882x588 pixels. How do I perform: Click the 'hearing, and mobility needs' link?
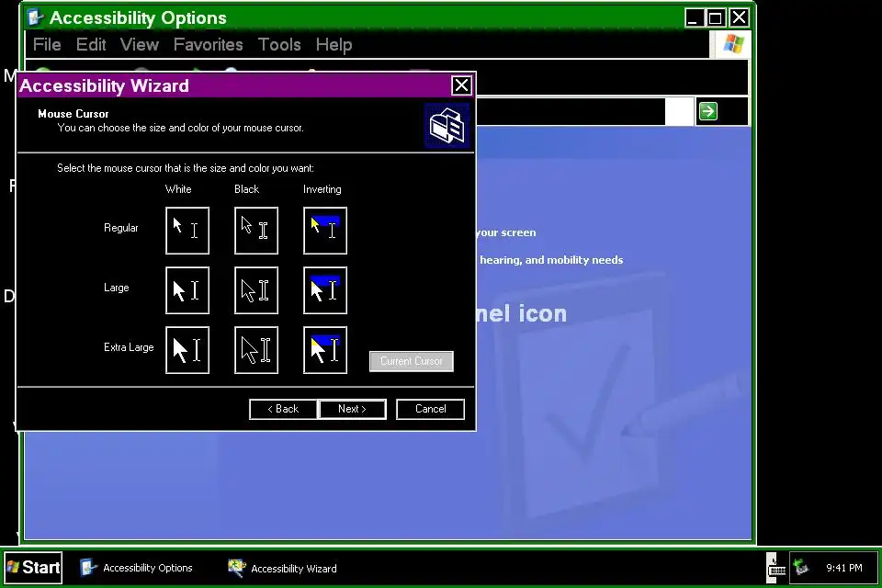551,260
